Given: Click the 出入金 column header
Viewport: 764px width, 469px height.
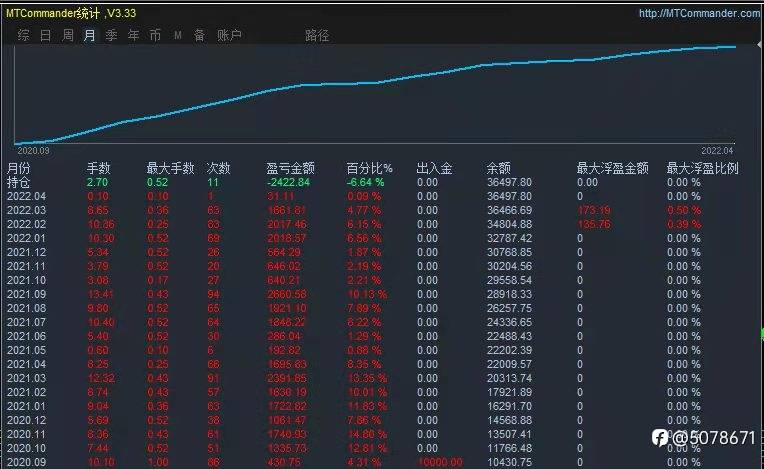Looking at the screenshot, I should 434,169.
